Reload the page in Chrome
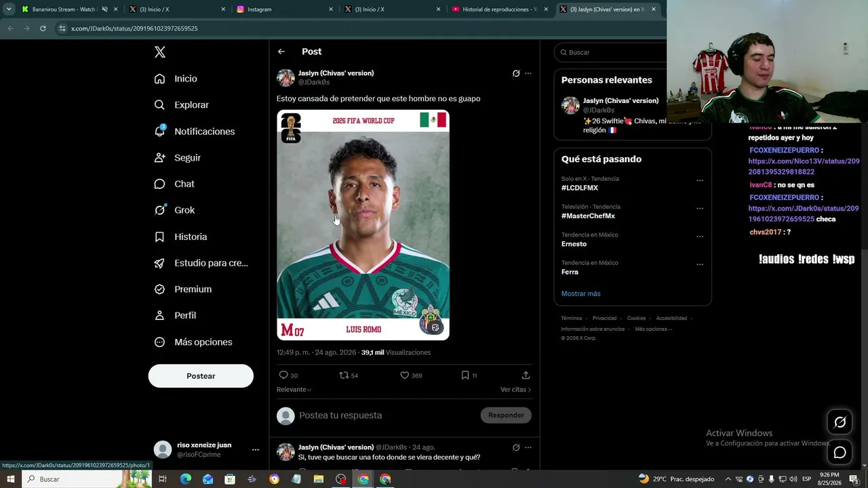 pos(43,28)
